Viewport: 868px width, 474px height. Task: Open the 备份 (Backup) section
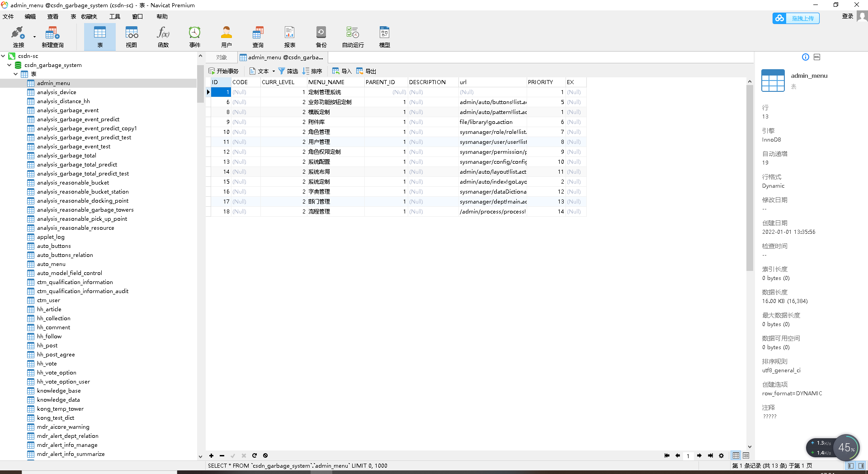321,36
